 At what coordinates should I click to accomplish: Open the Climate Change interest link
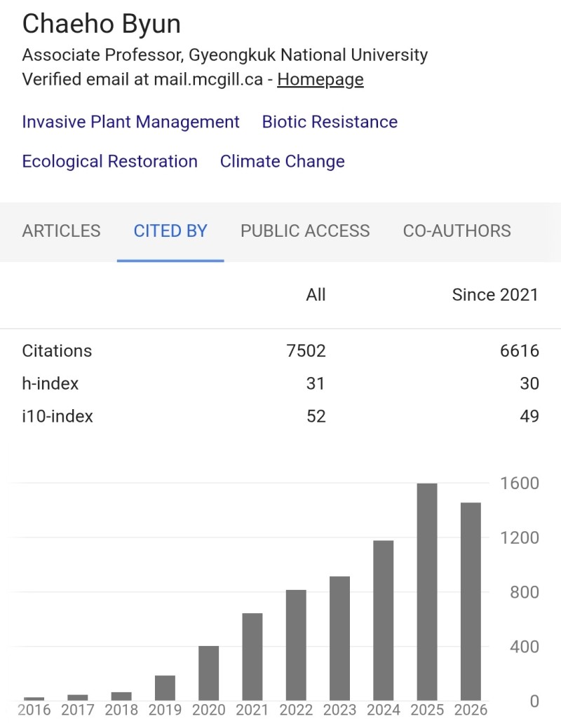(x=282, y=161)
